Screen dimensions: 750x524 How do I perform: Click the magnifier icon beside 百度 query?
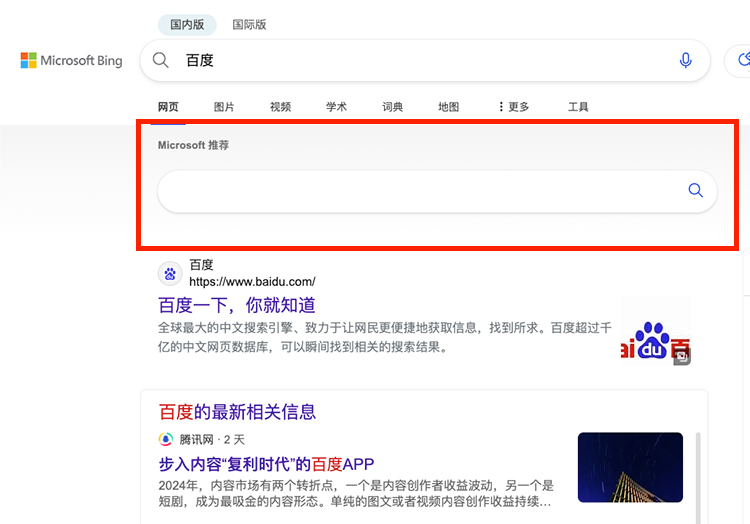160,60
